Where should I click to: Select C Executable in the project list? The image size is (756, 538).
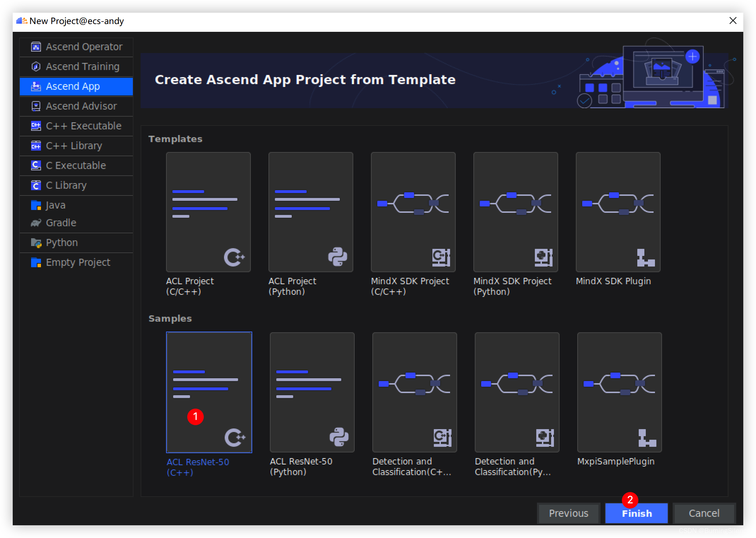pyautogui.click(x=76, y=165)
